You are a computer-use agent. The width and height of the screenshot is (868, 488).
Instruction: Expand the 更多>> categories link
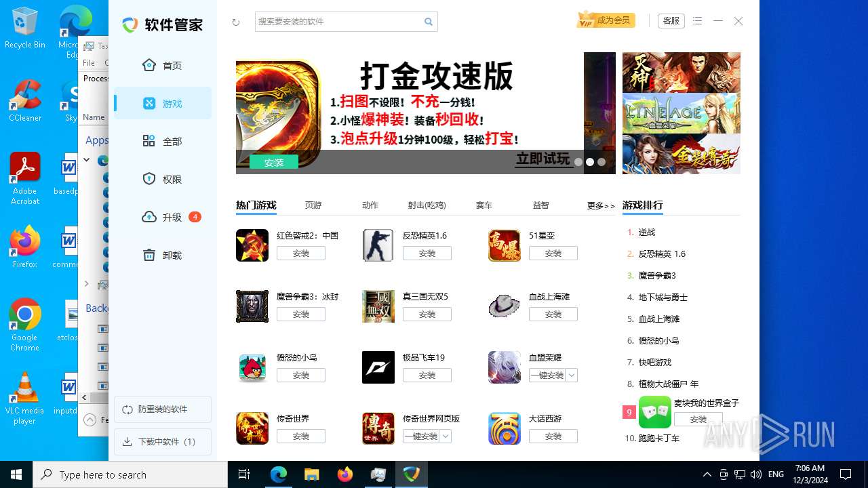point(601,205)
